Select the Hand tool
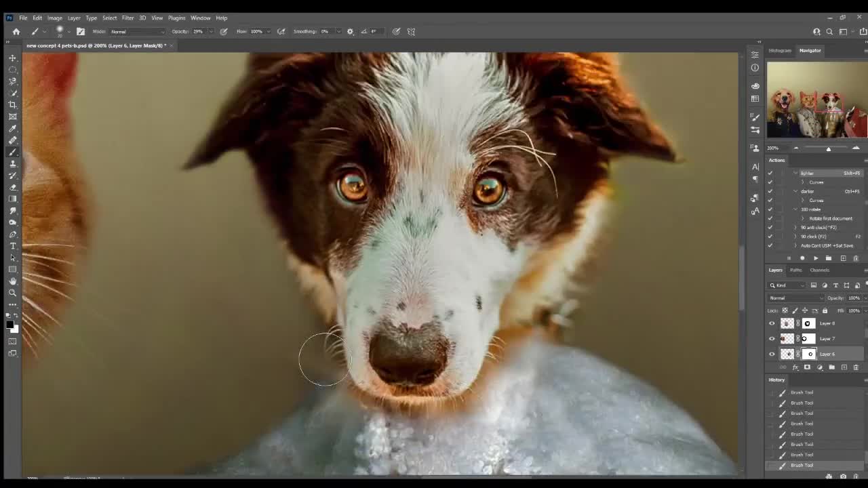This screenshot has height=488, width=868. tap(12, 281)
